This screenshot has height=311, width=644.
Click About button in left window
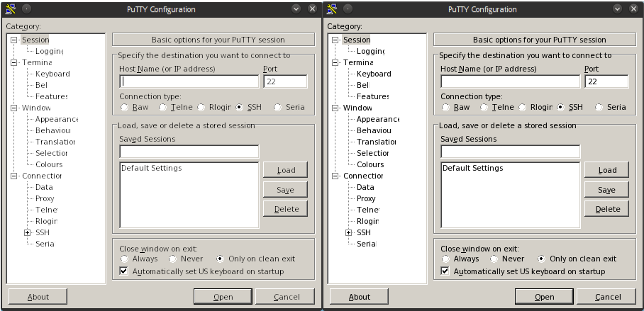click(x=38, y=297)
